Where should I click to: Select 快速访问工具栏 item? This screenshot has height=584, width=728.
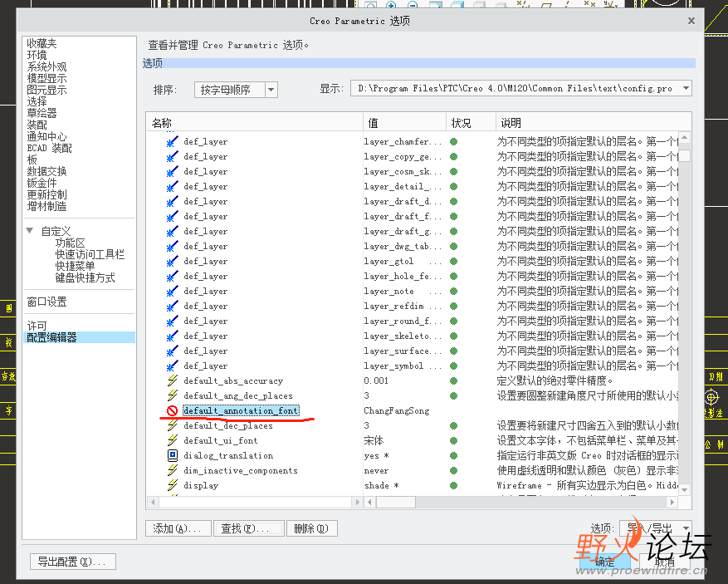pos(90,254)
